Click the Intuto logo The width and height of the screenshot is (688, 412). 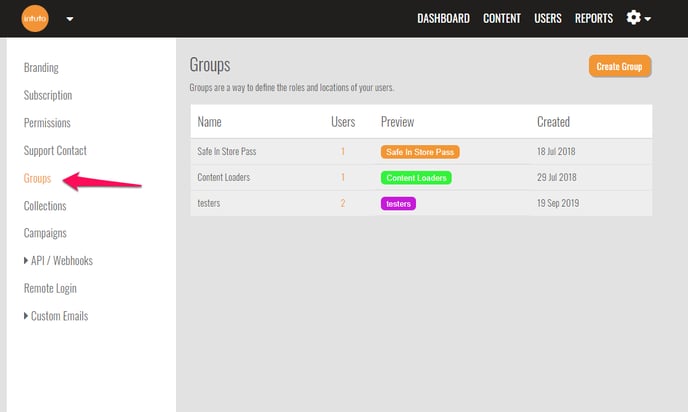(x=35, y=18)
